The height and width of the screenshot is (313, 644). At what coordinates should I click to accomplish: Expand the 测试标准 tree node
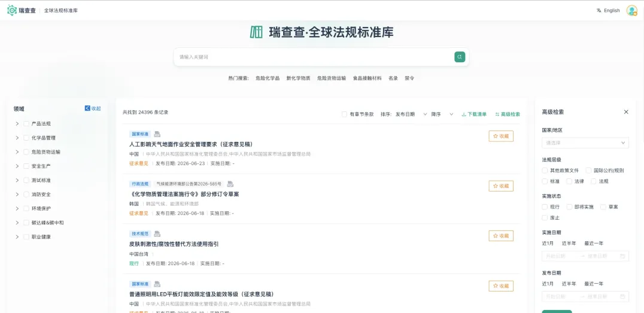17,180
